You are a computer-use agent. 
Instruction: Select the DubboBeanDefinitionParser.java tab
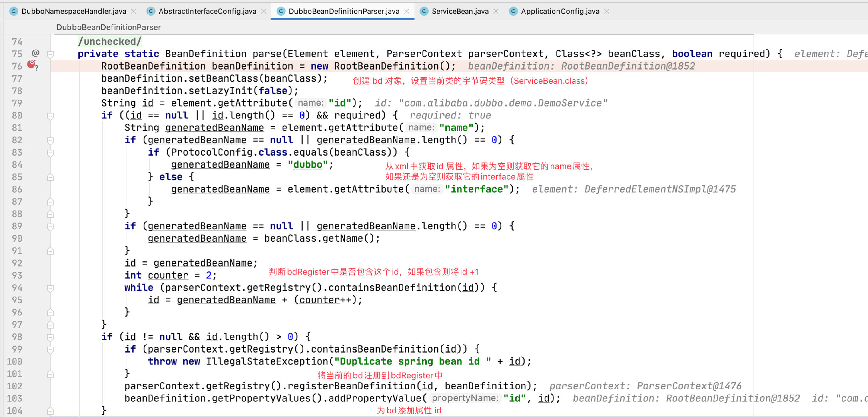tap(343, 11)
